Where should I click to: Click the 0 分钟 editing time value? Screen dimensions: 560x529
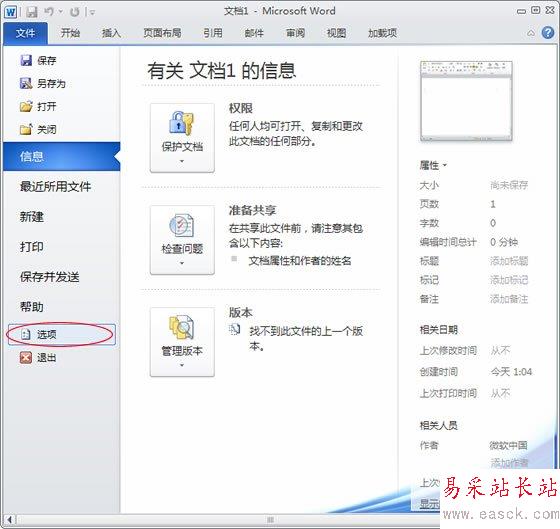(504, 242)
